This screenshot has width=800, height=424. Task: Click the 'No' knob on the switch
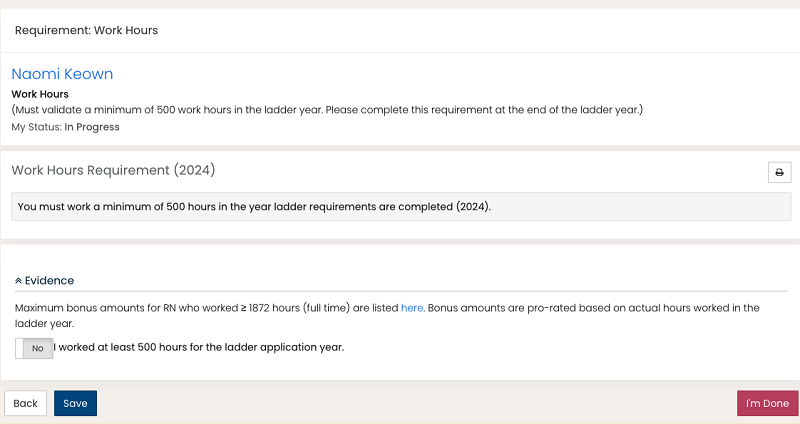pyautogui.click(x=38, y=348)
